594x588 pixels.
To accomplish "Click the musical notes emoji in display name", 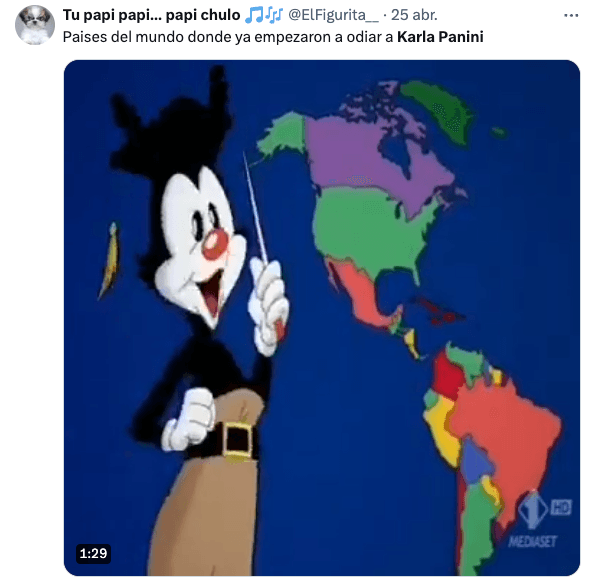I will 264,15.
